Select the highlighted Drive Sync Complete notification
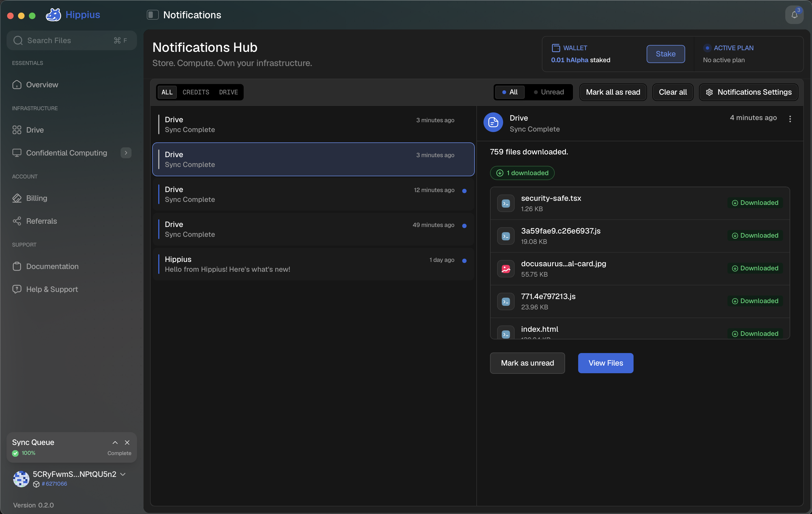This screenshot has width=812, height=514. pos(313,159)
